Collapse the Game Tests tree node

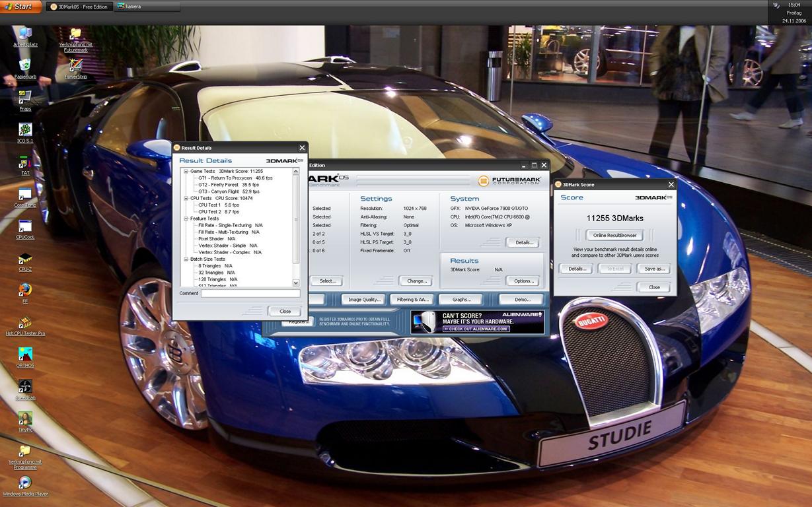186,171
